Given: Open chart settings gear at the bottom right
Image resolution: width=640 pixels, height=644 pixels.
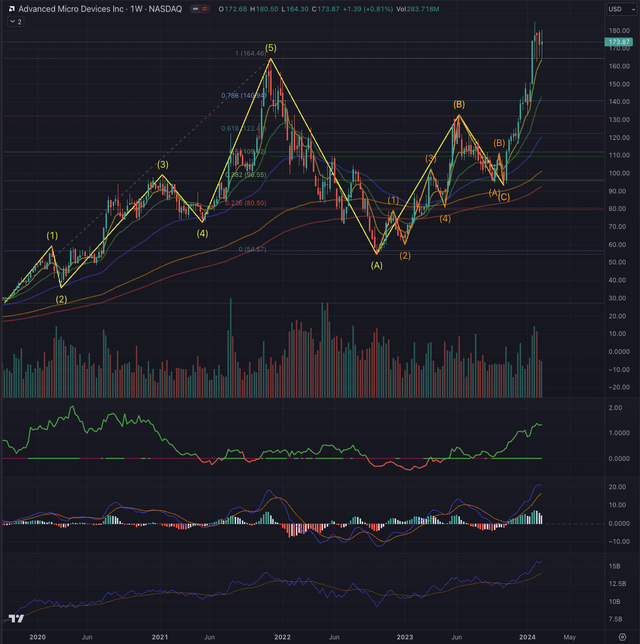Looking at the screenshot, I should click(622, 637).
